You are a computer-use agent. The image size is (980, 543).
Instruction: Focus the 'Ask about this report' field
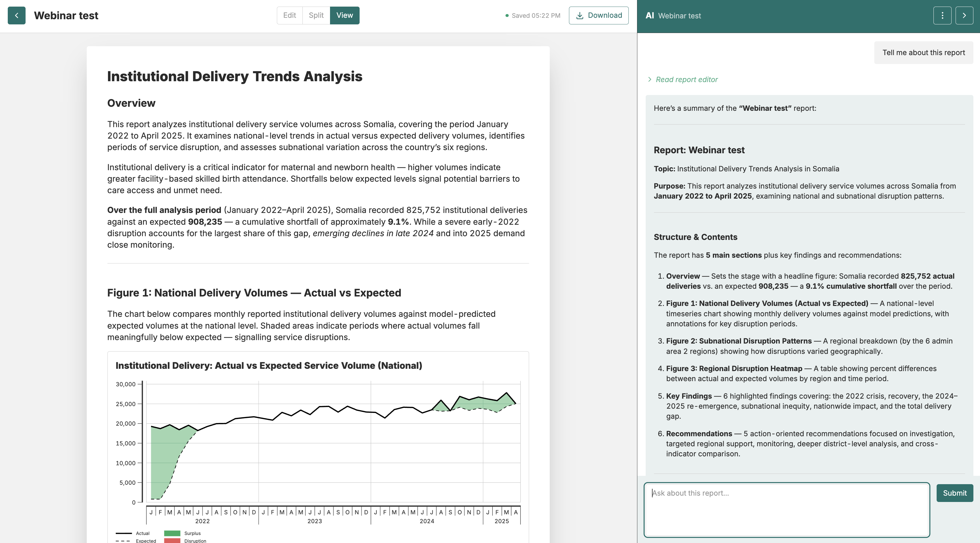787,509
